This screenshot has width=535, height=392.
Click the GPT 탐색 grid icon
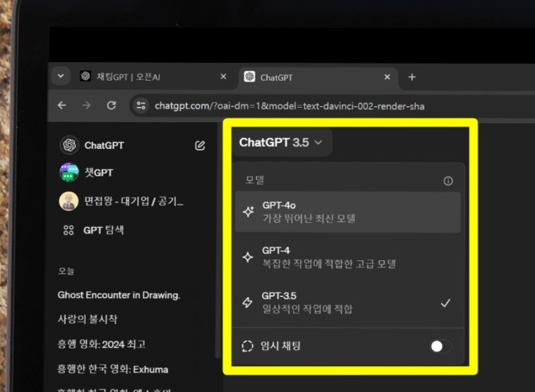(x=69, y=230)
